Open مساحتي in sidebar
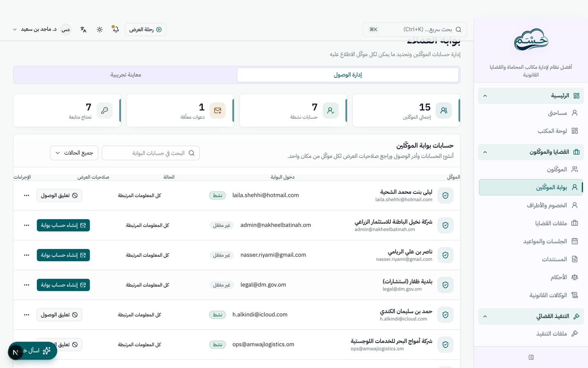The width and height of the screenshot is (588, 368). pyautogui.click(x=531, y=113)
